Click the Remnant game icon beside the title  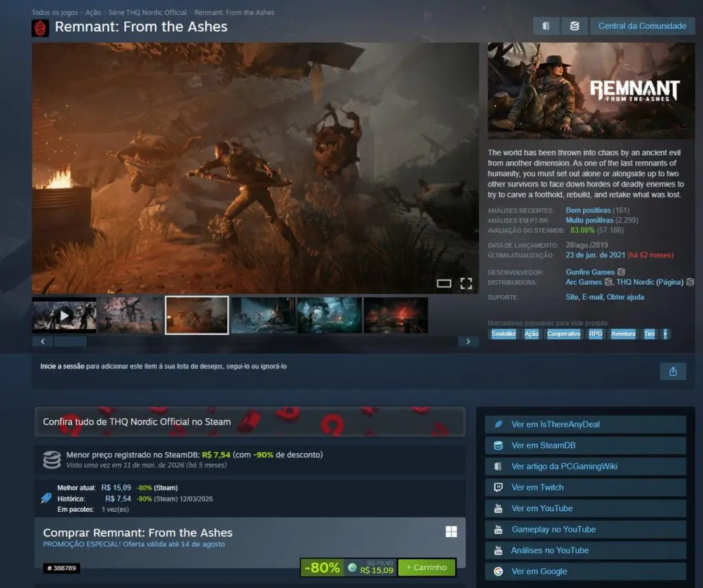41,27
